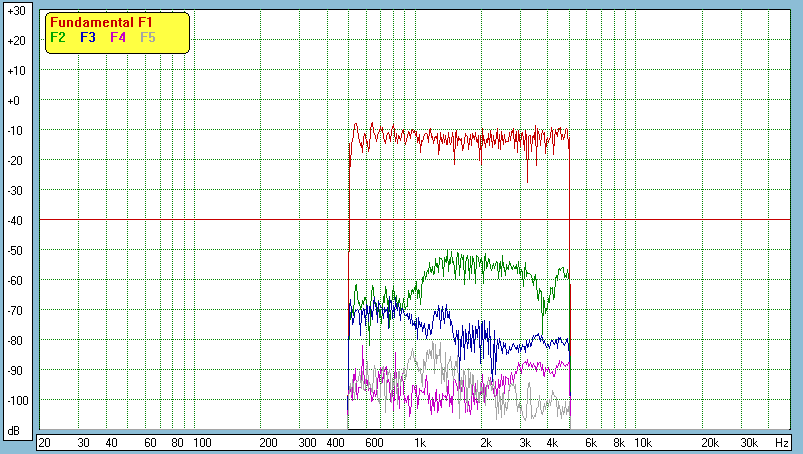Click the dB unit label at bottom left
The height and width of the screenshot is (454, 803).
click(15, 431)
